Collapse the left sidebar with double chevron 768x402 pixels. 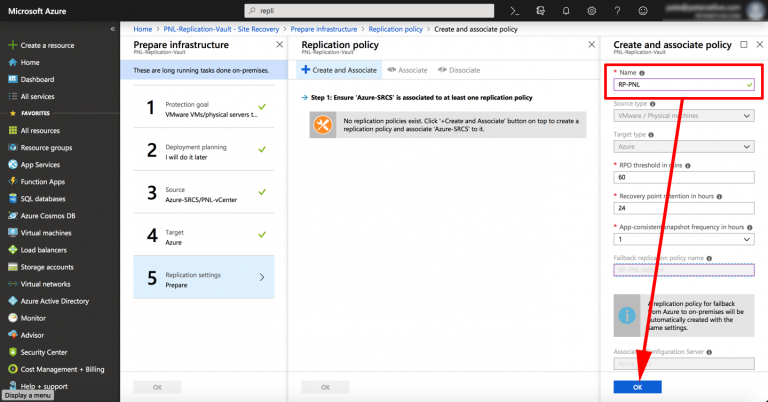(113, 29)
